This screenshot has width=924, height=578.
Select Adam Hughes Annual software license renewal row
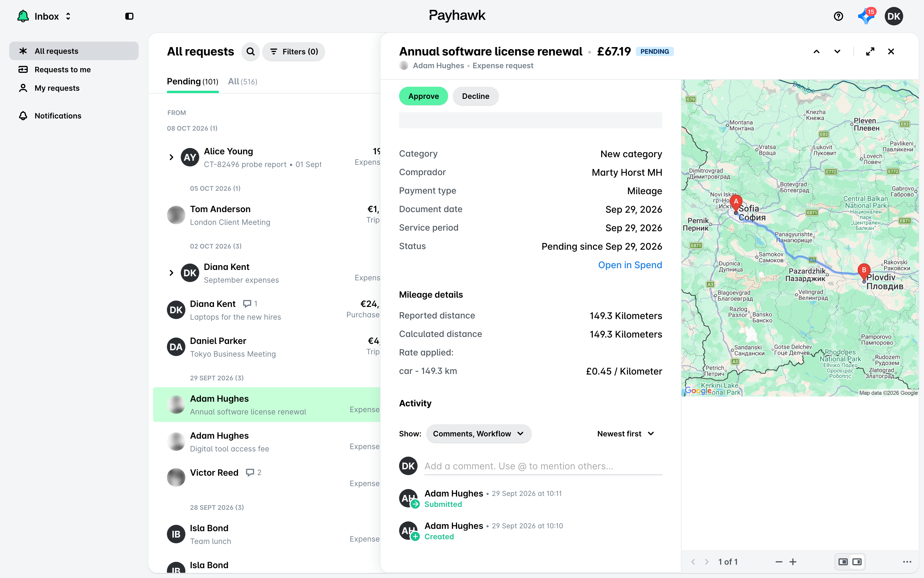click(267, 405)
